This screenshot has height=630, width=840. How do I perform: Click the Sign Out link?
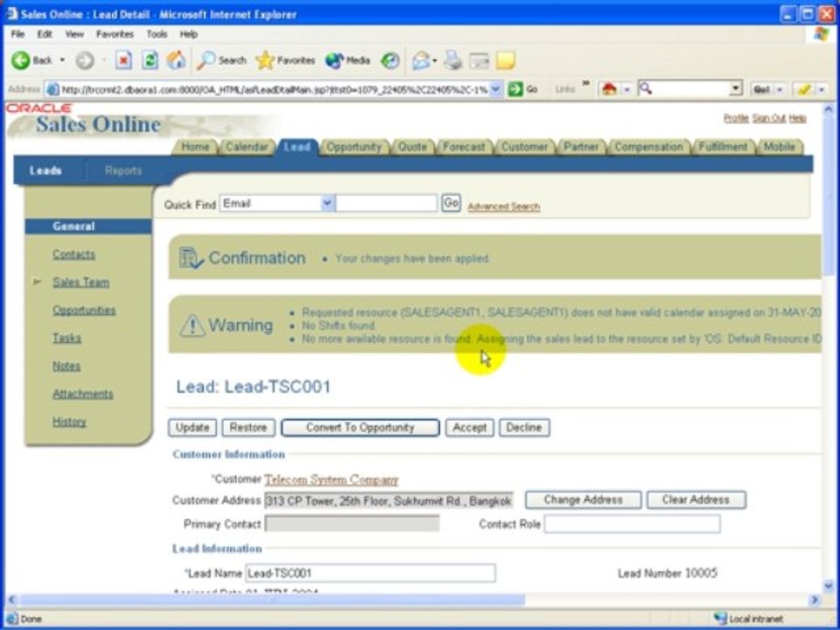tap(768, 118)
